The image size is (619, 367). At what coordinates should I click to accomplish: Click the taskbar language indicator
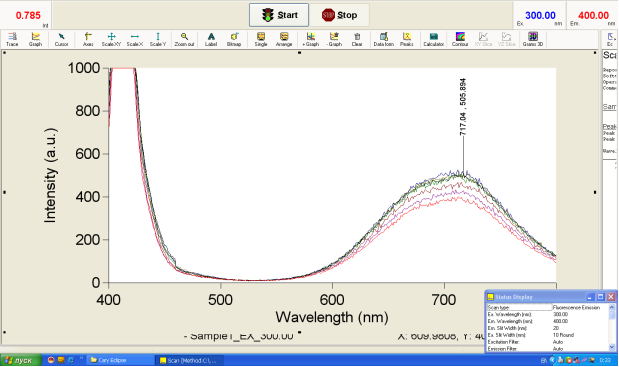pyautogui.click(x=544, y=360)
